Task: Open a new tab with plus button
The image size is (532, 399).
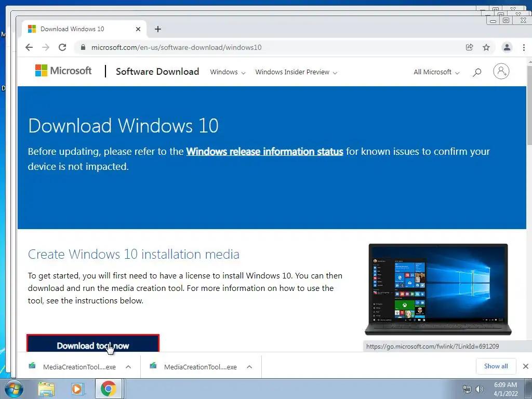Action: [158, 29]
